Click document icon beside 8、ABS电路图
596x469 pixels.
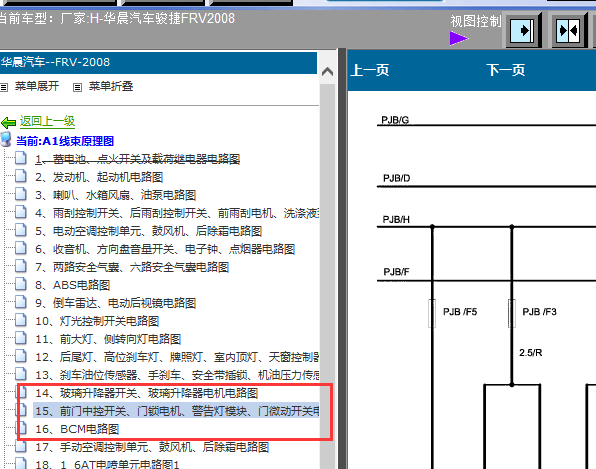[x=21, y=284]
